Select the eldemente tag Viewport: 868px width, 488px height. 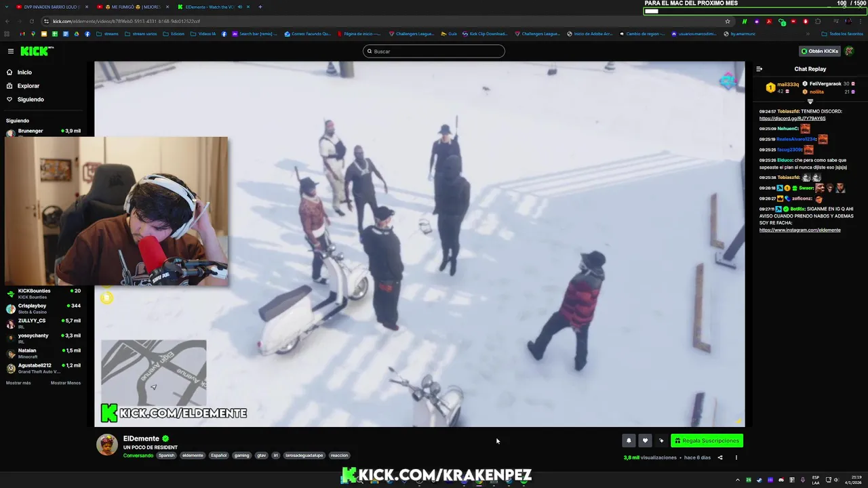click(x=193, y=455)
